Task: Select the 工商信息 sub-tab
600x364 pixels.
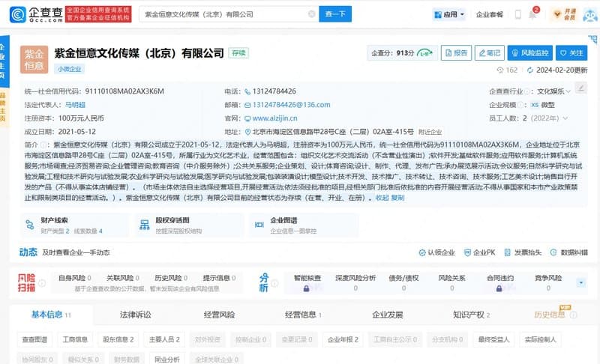Action: 75,339
